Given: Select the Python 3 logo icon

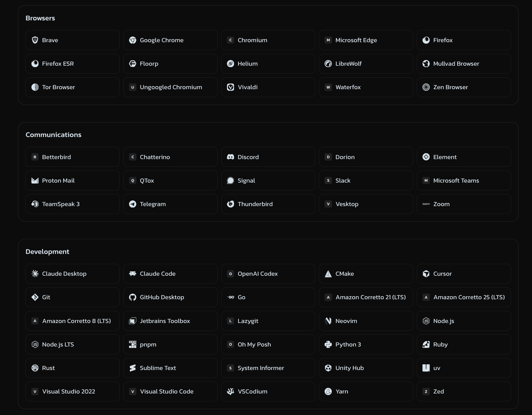Looking at the screenshot, I should coord(328,345).
